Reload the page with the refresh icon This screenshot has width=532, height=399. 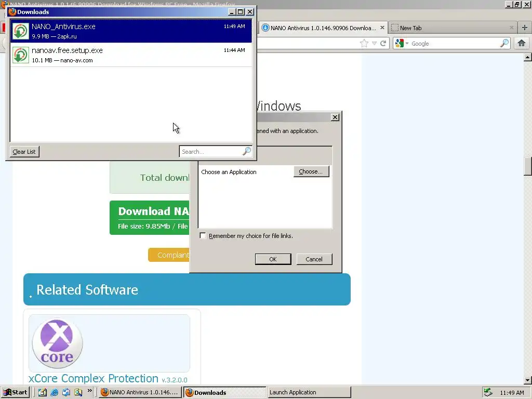(383, 44)
